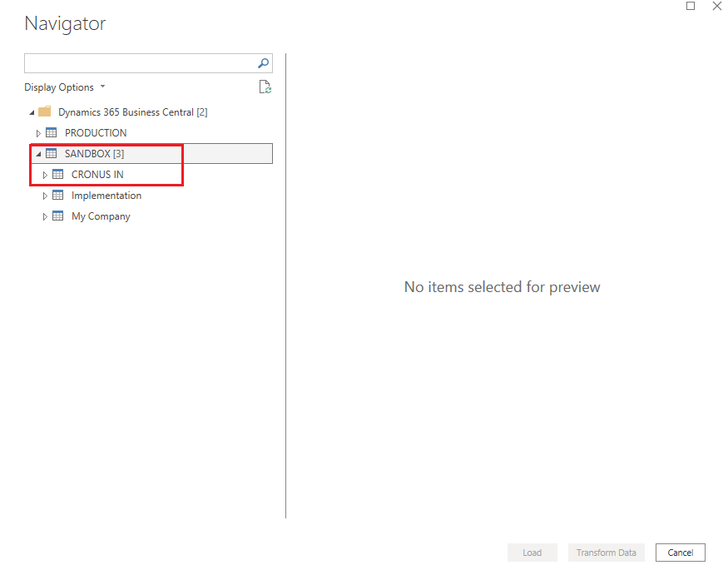
Task: Click the Cancel button
Action: coord(681,553)
